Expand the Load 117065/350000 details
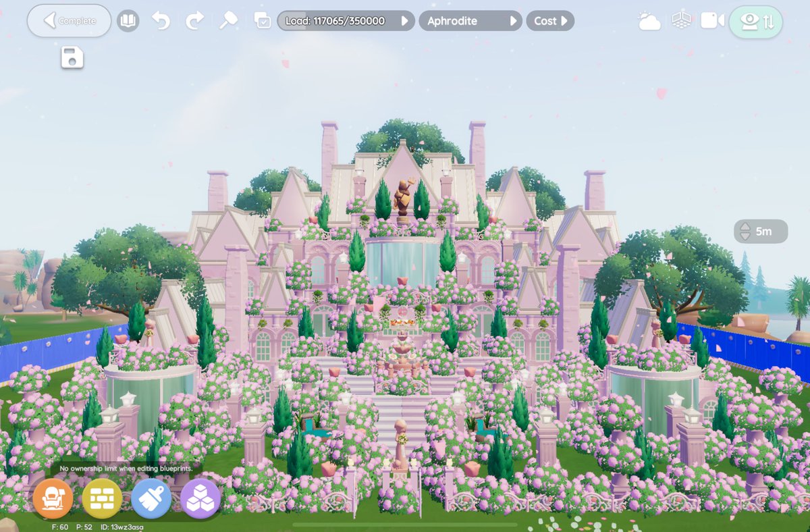The image size is (810, 532). (346, 21)
